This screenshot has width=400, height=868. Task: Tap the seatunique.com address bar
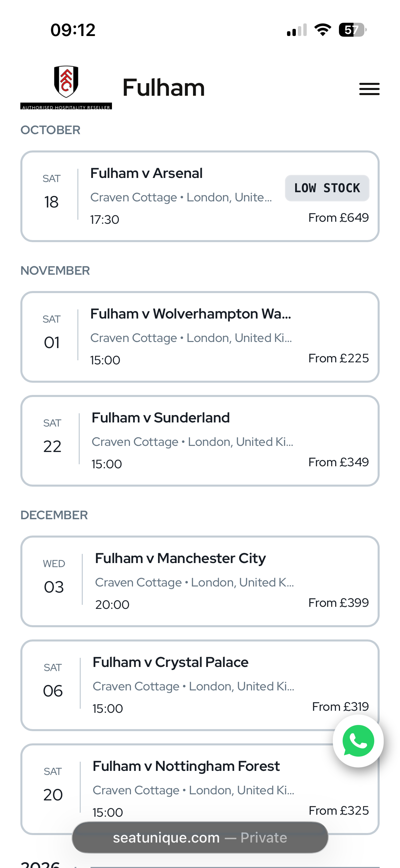[200, 837]
